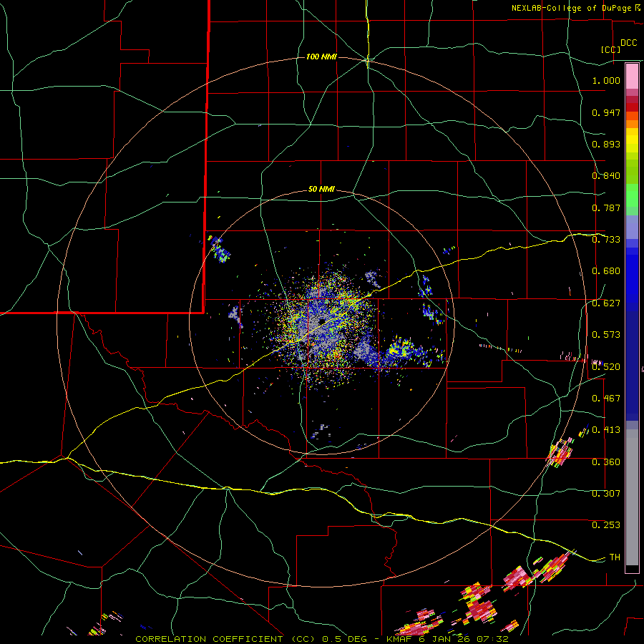The width and height of the screenshot is (644, 644).
Task: Click the 0.627 scale value
Action: click(x=606, y=303)
